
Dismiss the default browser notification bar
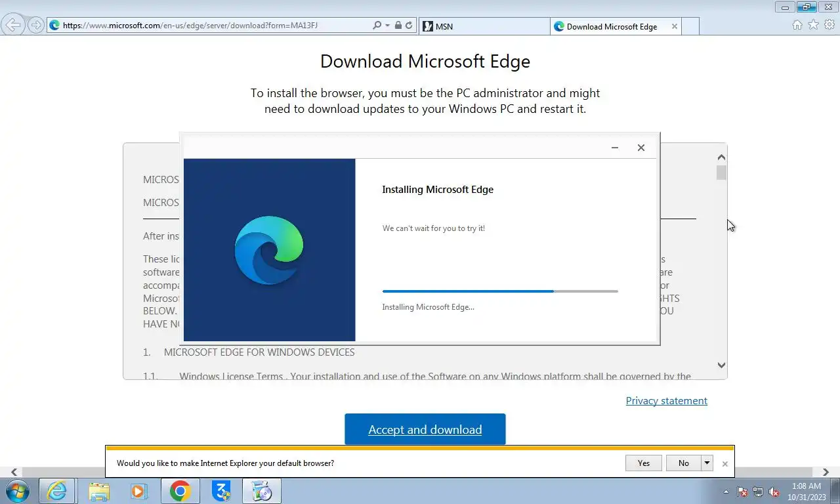point(724,463)
